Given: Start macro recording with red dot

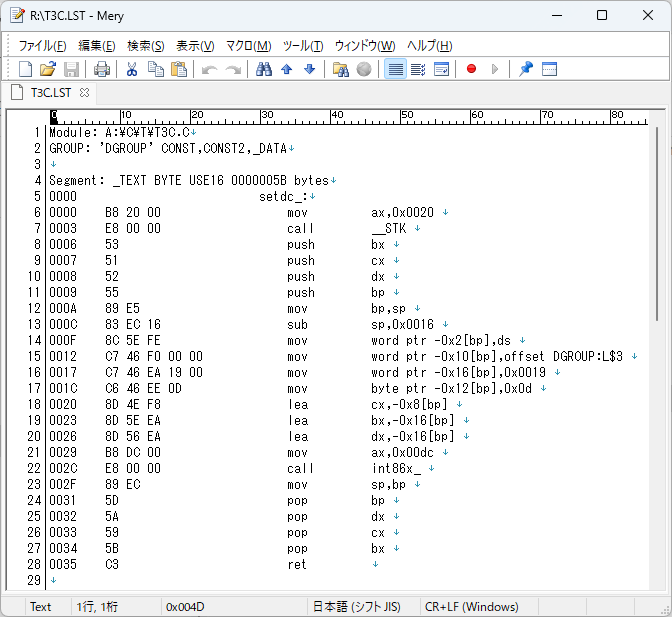Looking at the screenshot, I should (471, 69).
